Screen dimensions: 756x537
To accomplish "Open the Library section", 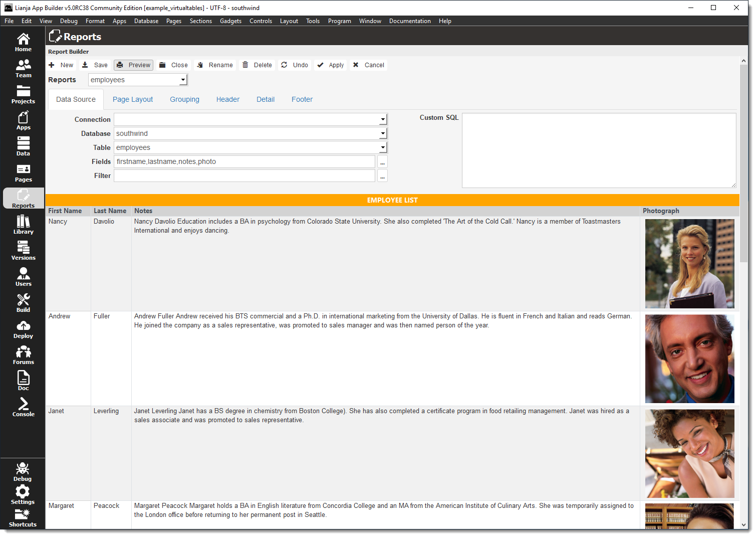I will 23,224.
